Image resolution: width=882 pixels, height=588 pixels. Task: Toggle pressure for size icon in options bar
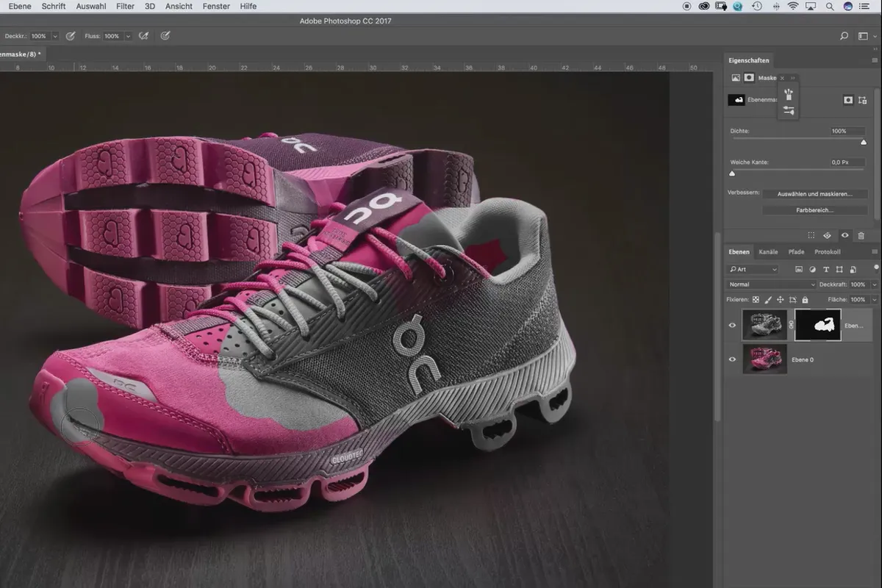click(x=165, y=35)
